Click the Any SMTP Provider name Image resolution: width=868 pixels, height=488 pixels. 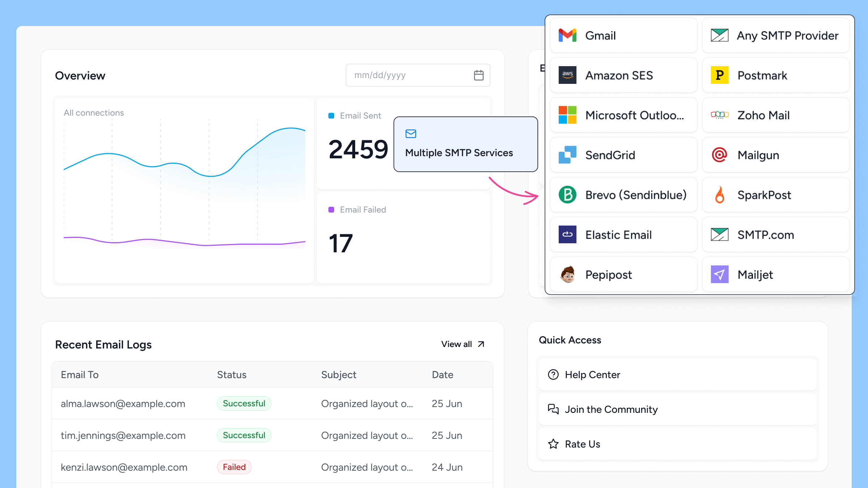[x=788, y=36]
